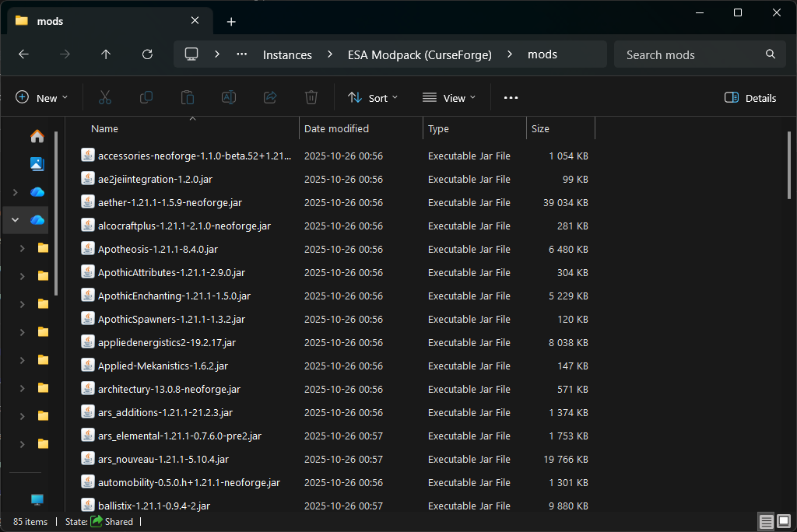The height and width of the screenshot is (532, 797).
Task: Click the Delete trash can icon
Action: tap(311, 98)
